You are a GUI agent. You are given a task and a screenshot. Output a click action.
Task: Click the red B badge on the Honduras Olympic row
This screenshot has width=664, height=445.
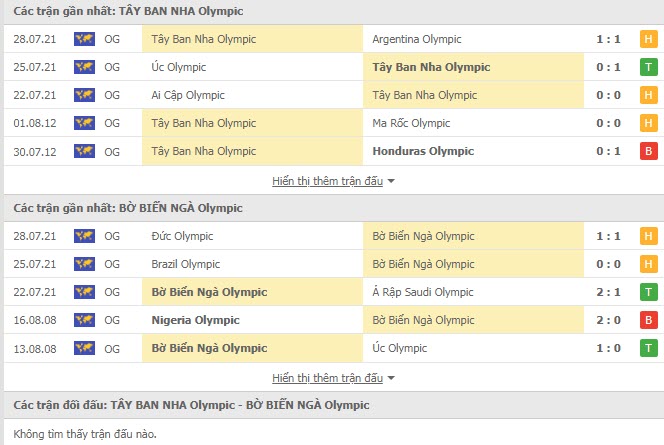coord(648,151)
